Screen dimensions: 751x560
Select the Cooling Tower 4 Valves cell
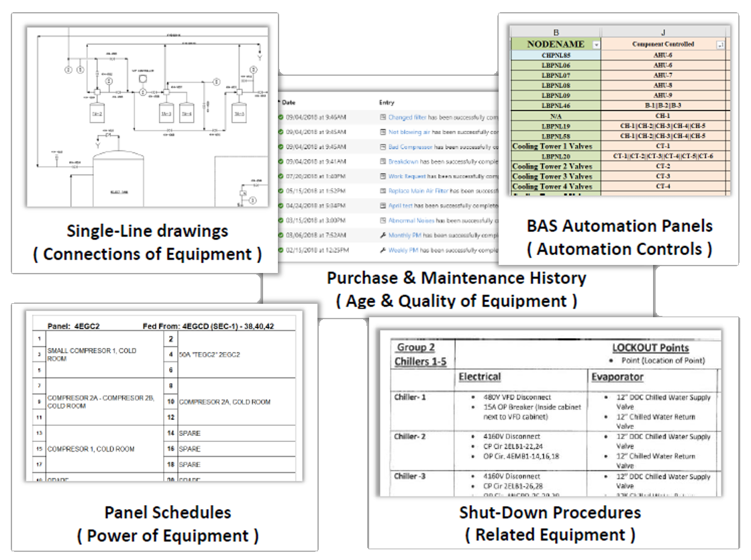coord(556,186)
